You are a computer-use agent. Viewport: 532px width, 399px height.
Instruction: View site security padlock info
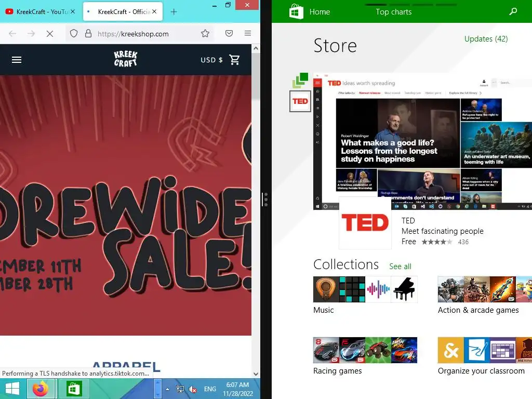(88, 33)
